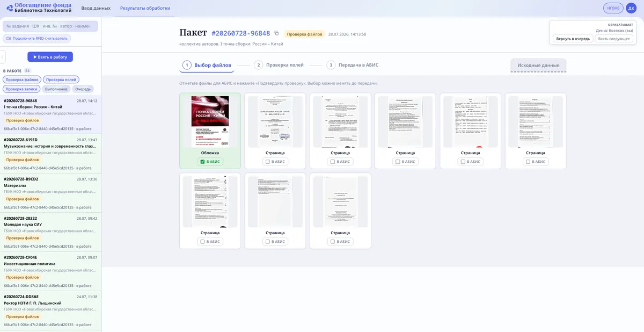Select task #20260728-CF04E Инвестиционная политика
The width and height of the screenshot is (644, 332).
[50, 271]
